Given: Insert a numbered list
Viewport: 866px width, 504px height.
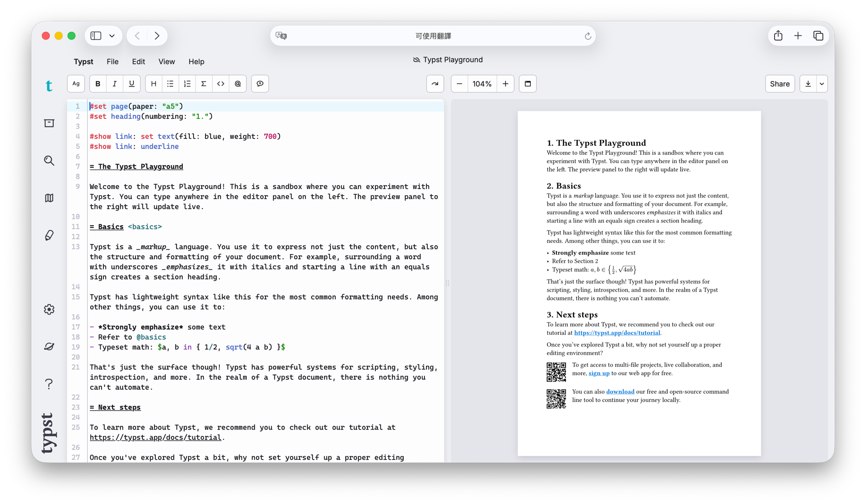Looking at the screenshot, I should tap(187, 84).
